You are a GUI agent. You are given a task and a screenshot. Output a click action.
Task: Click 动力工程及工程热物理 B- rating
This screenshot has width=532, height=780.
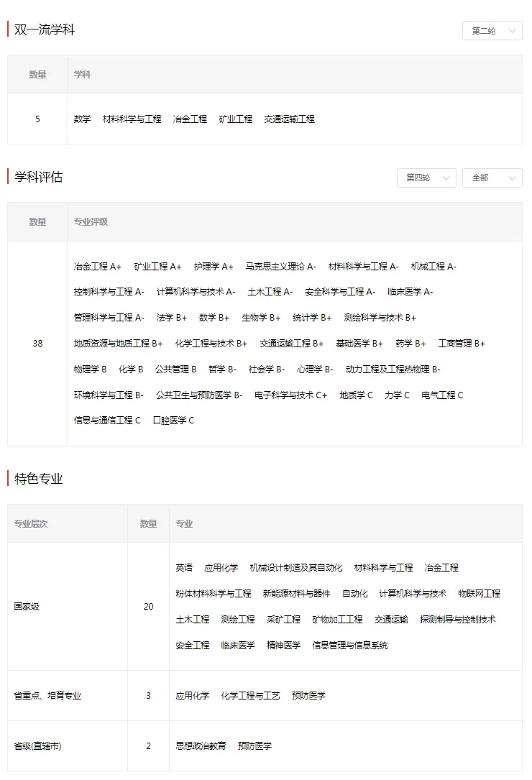click(x=393, y=369)
